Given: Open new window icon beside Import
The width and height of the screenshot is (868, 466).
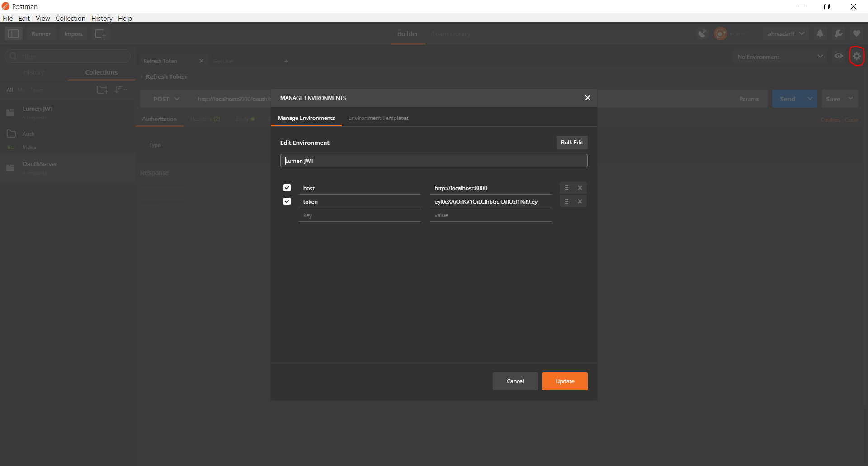Looking at the screenshot, I should tap(100, 34).
